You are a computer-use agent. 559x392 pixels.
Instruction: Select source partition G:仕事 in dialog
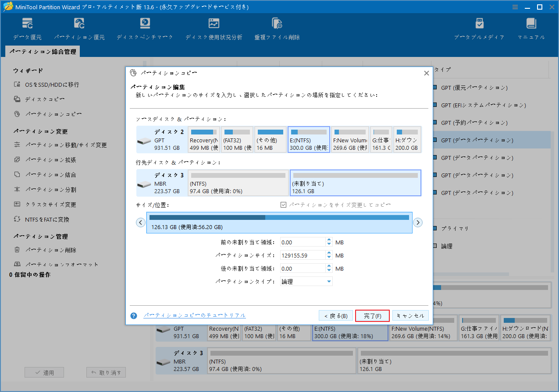pyautogui.click(x=381, y=139)
